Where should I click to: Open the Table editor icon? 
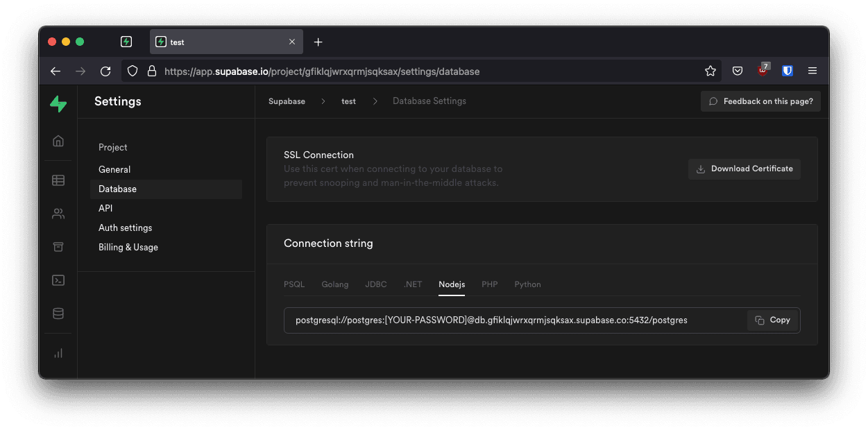point(58,180)
